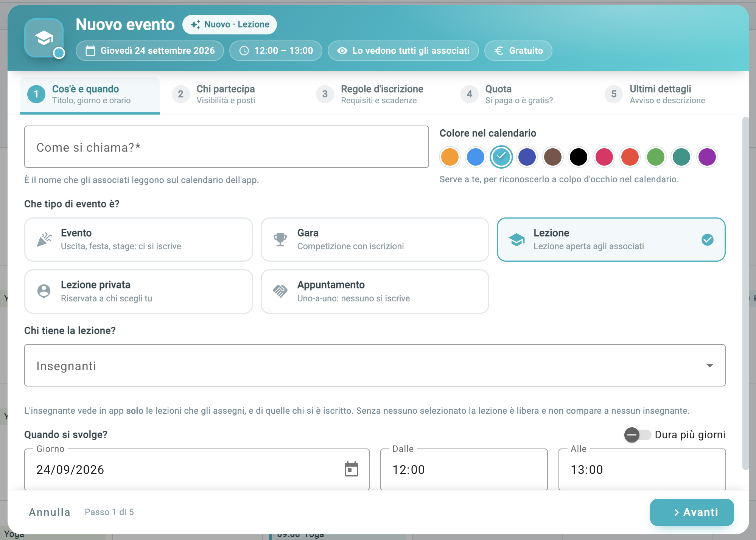Click the Passo 1 di 5 text
Viewport: 756px width, 540px height.
[x=109, y=512]
